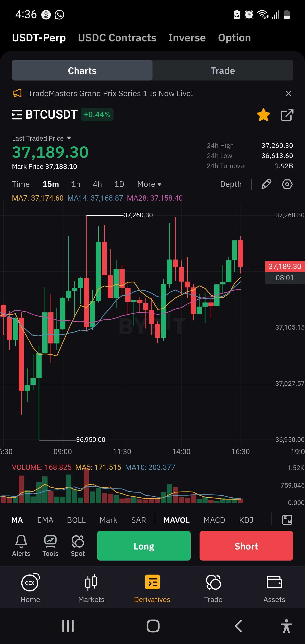This screenshot has height=644, width=305.
Task: Toggle the MA indicator
Action: coord(17,520)
